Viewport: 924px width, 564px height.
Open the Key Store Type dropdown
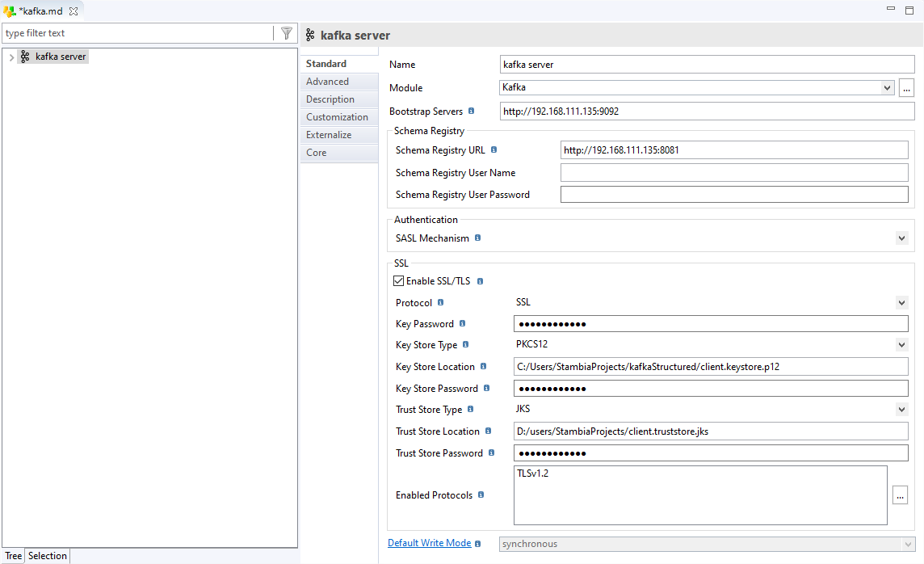click(901, 345)
